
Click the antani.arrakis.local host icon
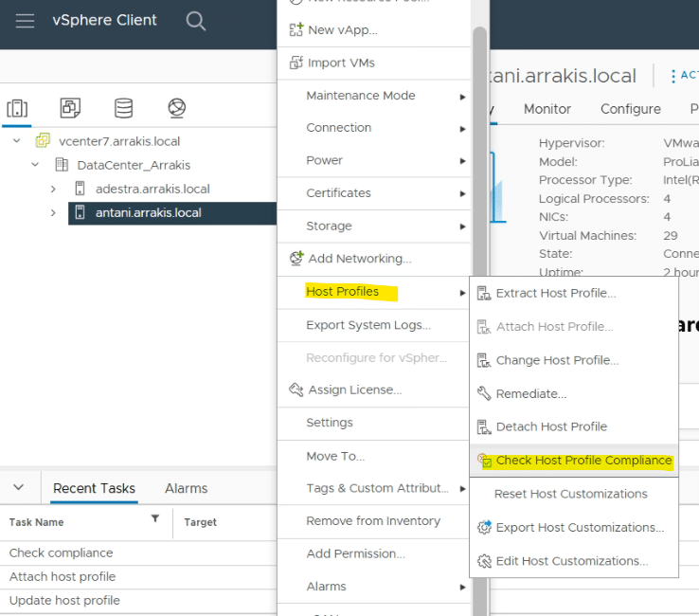(80, 212)
